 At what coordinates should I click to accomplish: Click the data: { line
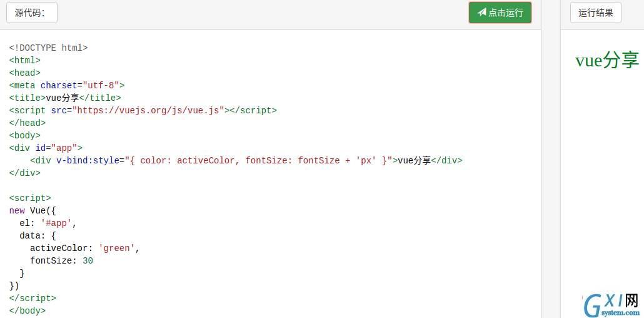[38, 236]
